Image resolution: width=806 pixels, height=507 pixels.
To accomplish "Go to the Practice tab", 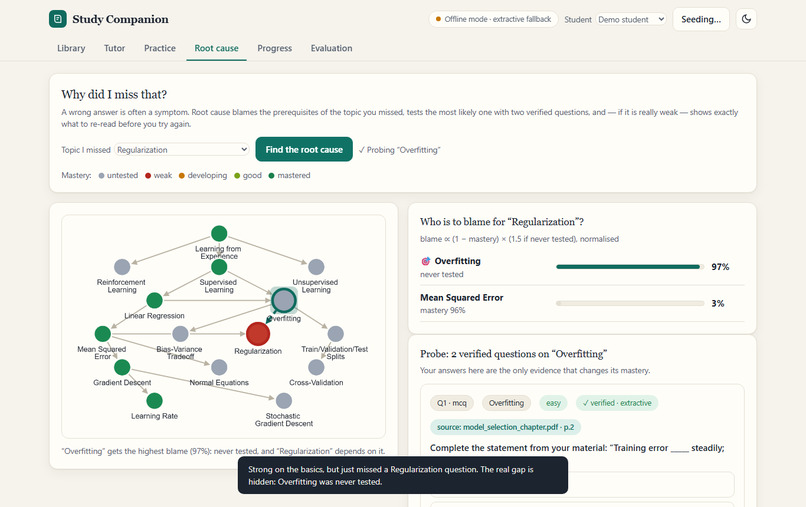I will tap(160, 48).
